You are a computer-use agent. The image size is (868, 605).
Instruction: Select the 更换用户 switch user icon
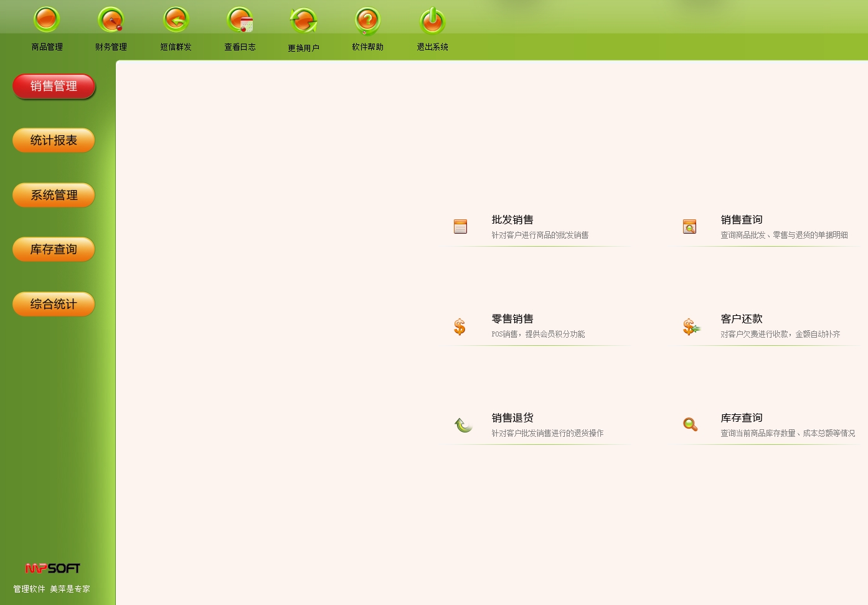pyautogui.click(x=303, y=21)
